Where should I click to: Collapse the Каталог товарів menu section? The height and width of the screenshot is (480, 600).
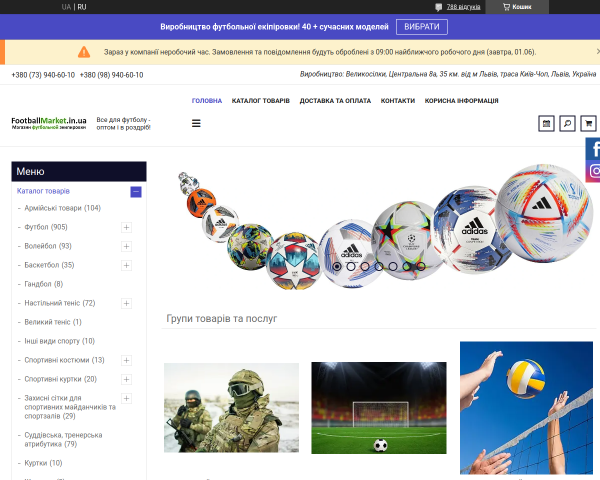[x=136, y=192]
